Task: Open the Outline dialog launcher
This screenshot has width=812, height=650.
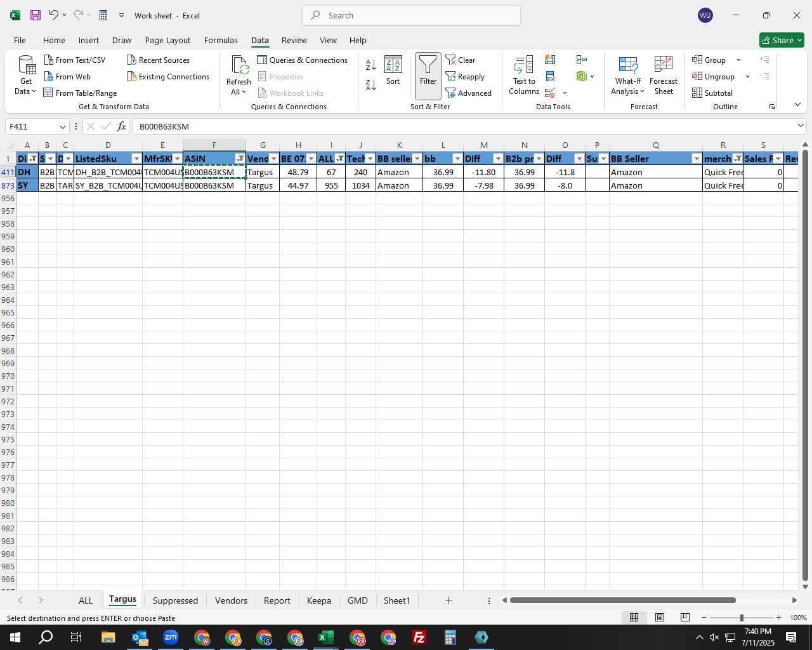Action: (772, 107)
